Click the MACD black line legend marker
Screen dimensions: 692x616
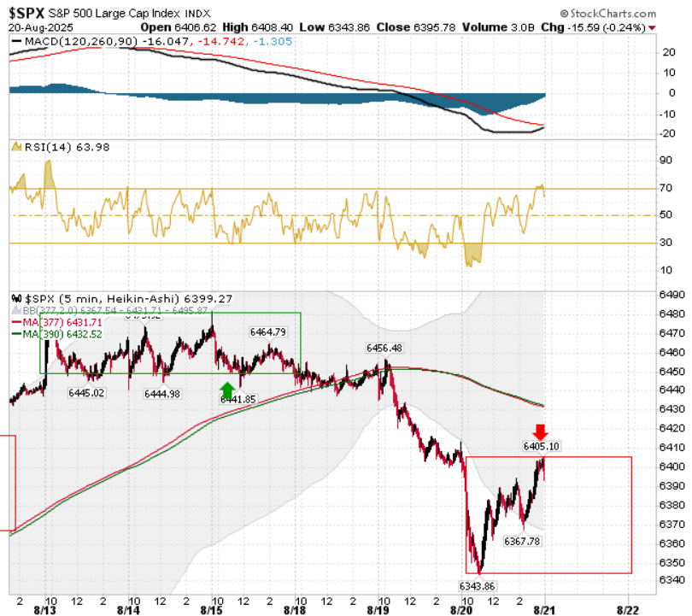16,42
